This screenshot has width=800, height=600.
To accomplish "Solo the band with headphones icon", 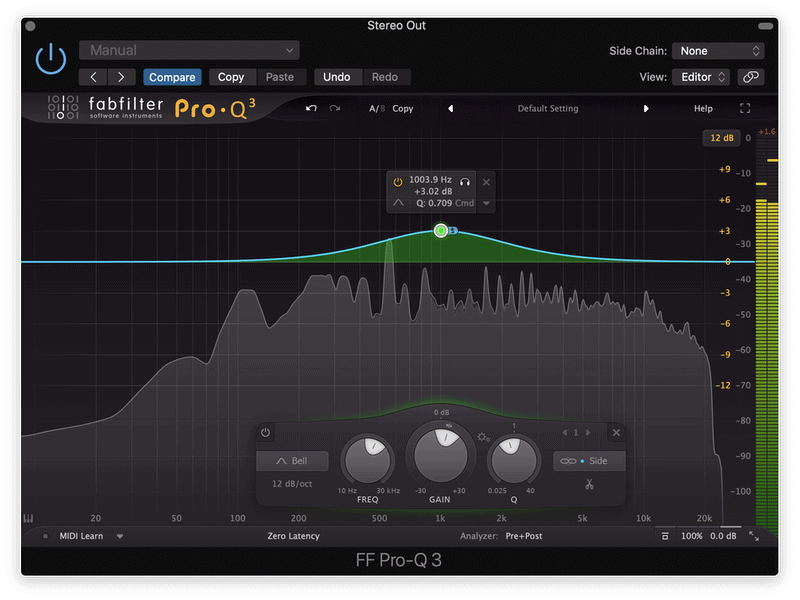I will click(x=465, y=182).
